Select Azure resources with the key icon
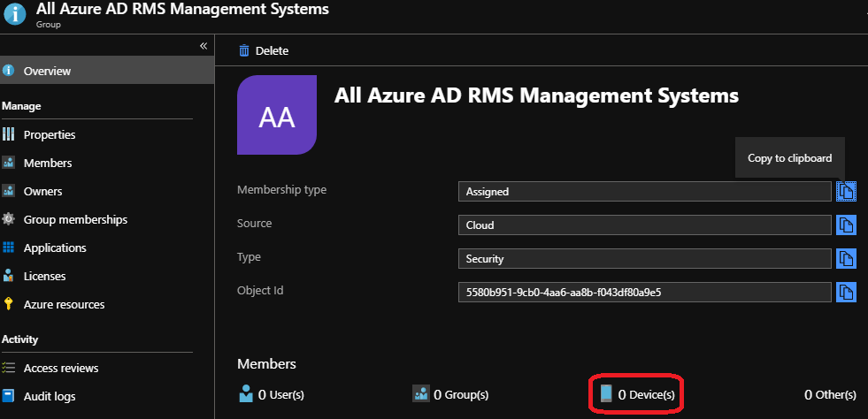Viewport: 868px width, 419px height. [x=64, y=304]
